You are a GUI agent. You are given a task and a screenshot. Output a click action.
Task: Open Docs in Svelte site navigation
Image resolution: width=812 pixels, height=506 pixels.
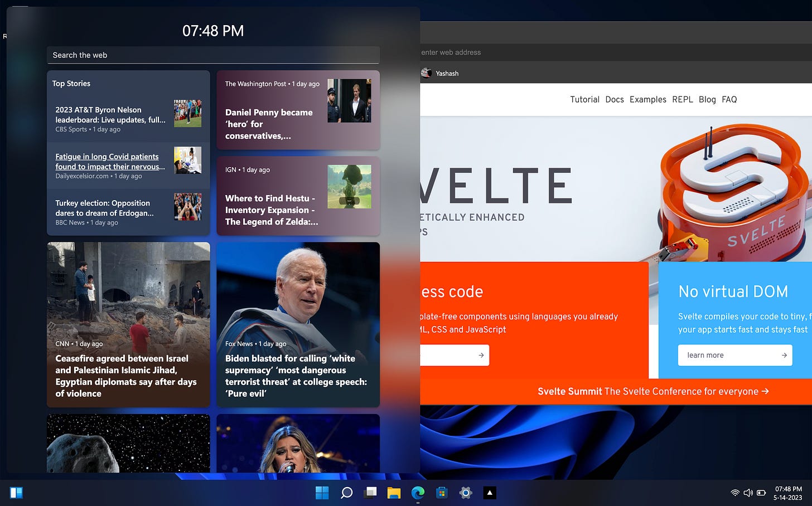[x=615, y=99]
